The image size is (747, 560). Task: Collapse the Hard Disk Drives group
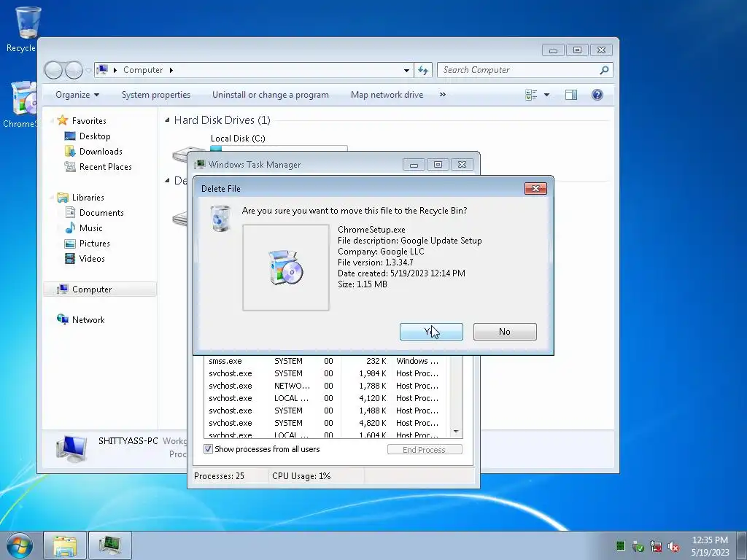click(167, 120)
